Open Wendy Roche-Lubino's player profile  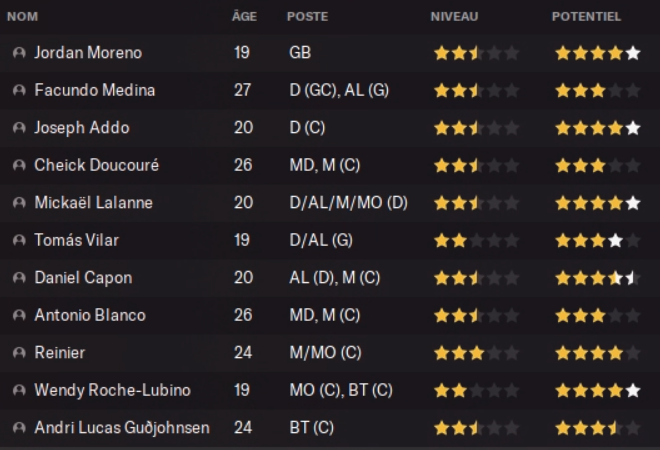point(112,390)
